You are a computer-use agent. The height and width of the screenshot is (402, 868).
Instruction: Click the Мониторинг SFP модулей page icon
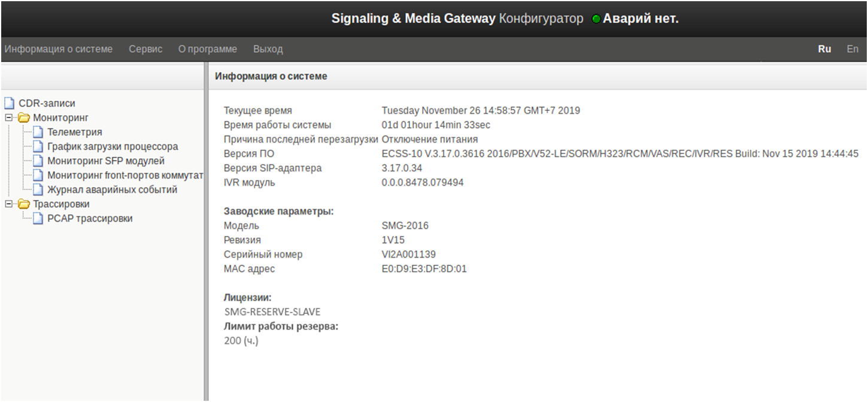(38, 161)
